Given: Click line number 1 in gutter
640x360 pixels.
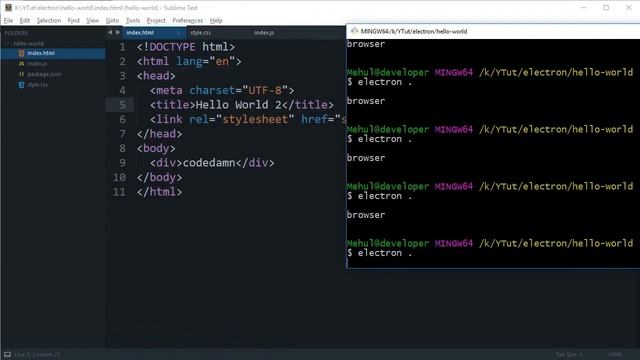Looking at the screenshot, I should pyautogui.click(x=122, y=47).
